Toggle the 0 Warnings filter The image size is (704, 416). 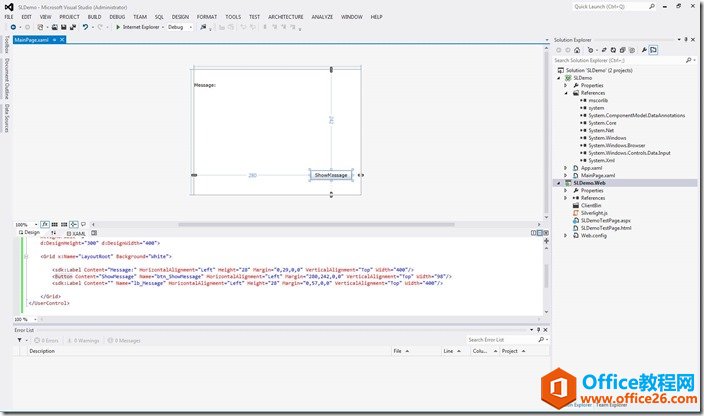point(84,341)
